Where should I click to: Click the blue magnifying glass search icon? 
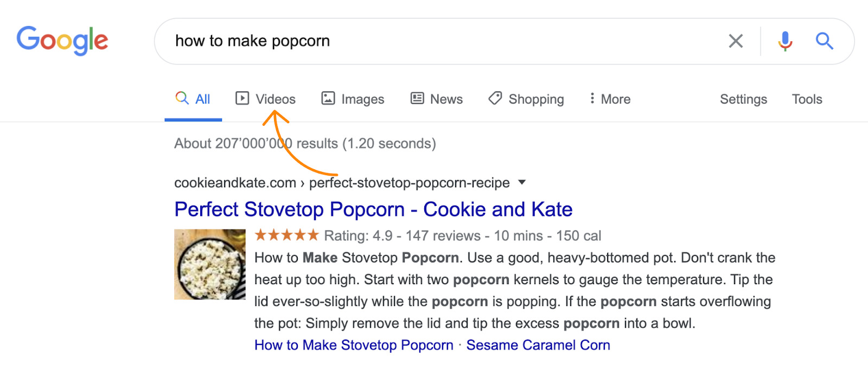pyautogui.click(x=824, y=41)
